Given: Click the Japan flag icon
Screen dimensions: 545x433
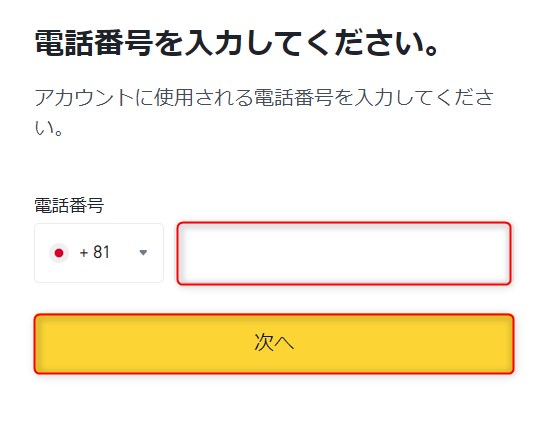Looking at the screenshot, I should (59, 253).
